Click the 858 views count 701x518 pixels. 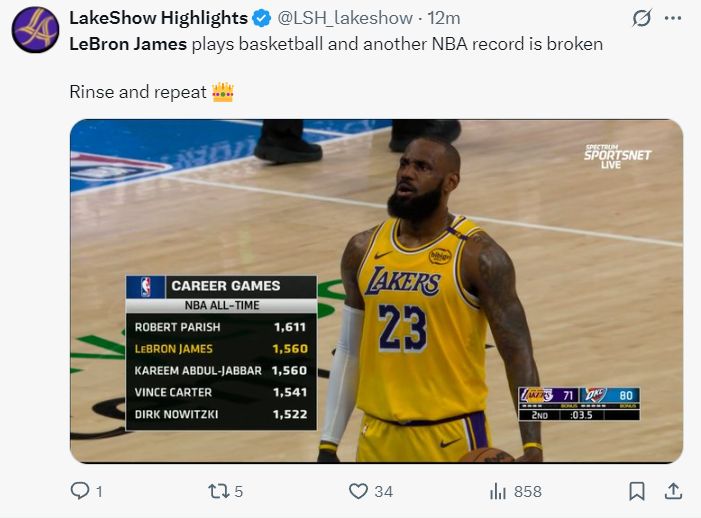point(527,492)
